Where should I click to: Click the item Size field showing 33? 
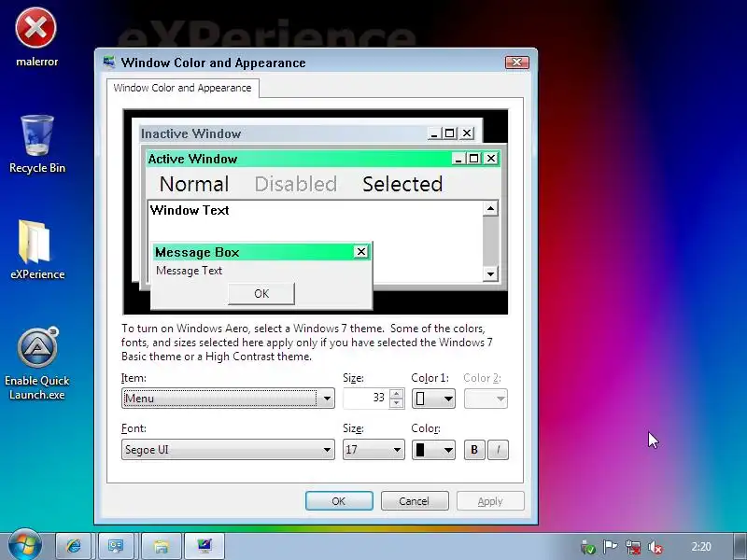coord(366,399)
